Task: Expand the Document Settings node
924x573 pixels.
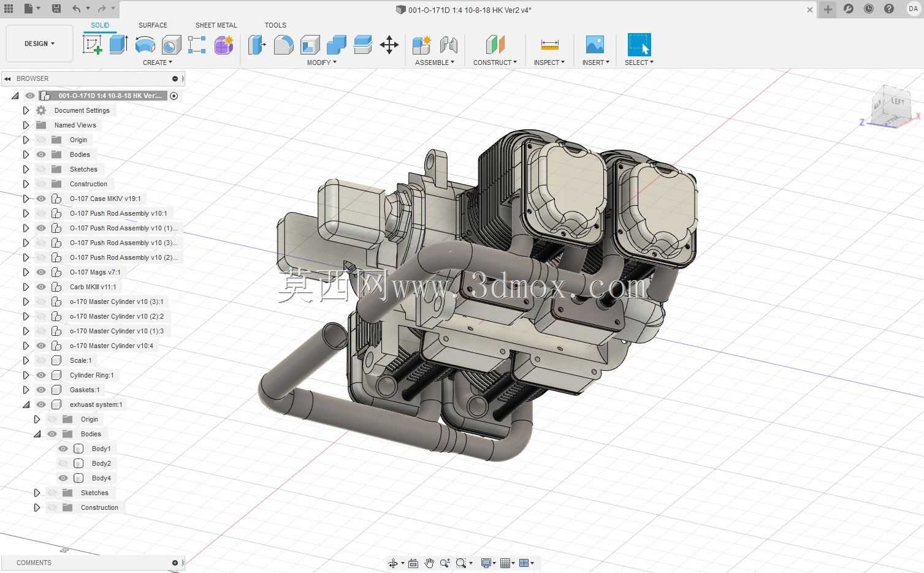Action: [x=26, y=110]
